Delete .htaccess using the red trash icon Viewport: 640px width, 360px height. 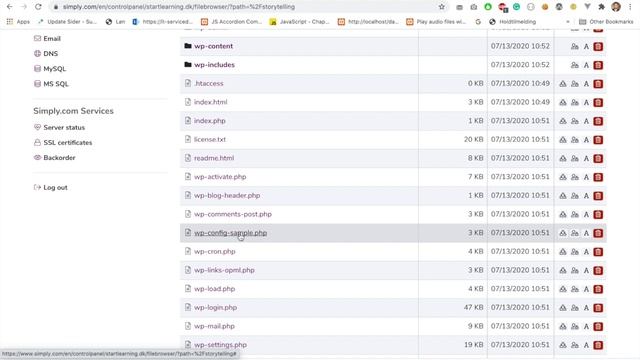click(598, 84)
